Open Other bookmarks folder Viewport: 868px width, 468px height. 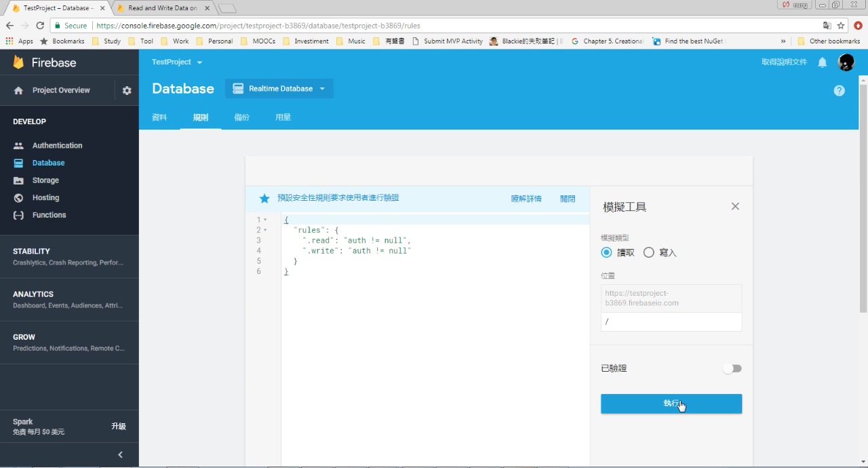click(x=829, y=41)
